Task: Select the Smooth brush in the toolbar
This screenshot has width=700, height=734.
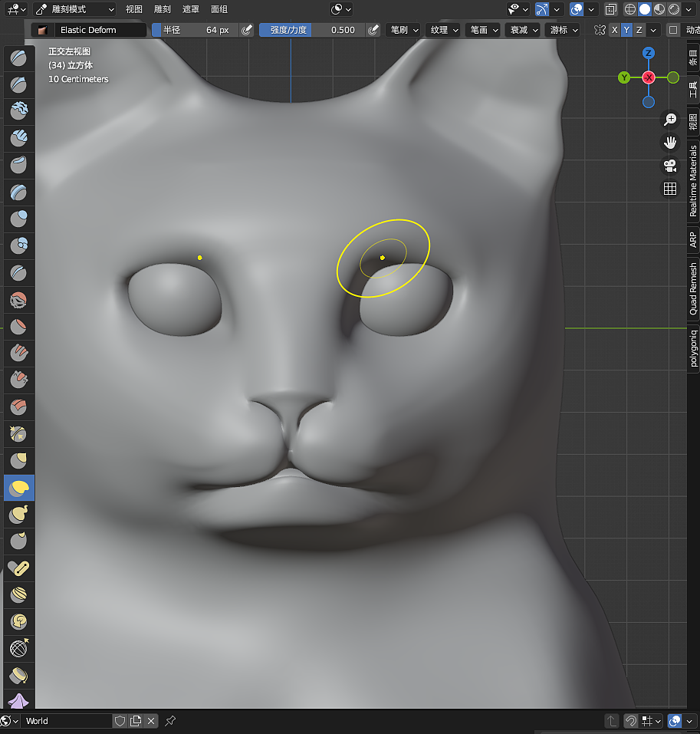Action: tap(18, 299)
